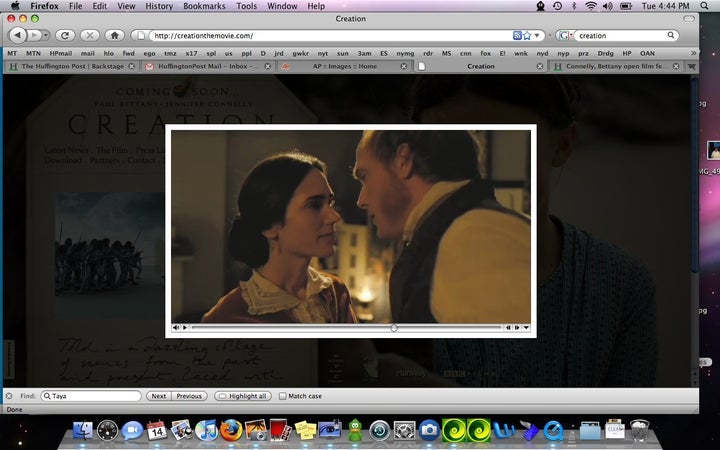Open the View menu
The width and height of the screenshot is (720, 450).
tap(126, 6)
